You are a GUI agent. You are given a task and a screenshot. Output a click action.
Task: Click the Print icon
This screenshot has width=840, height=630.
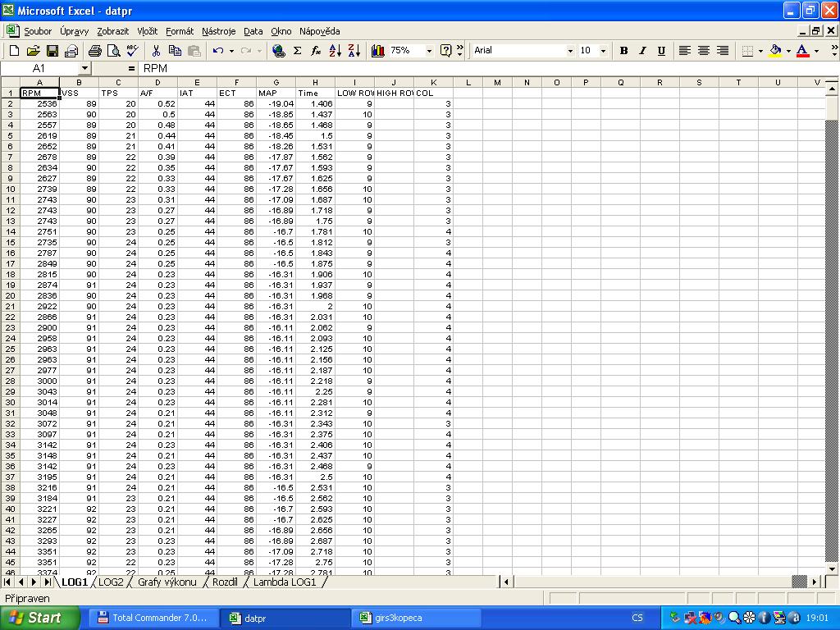[x=94, y=51]
